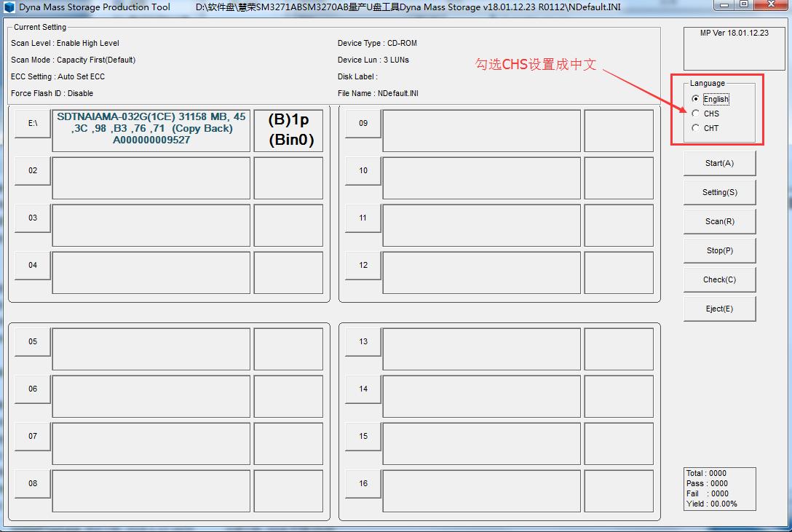Click port button 02

(33, 170)
